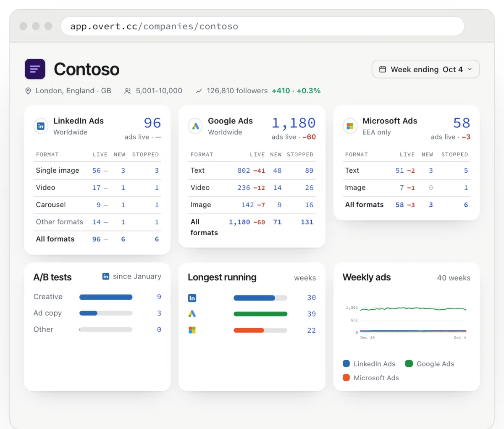Click the LinkedIn longest running bar

260,298
